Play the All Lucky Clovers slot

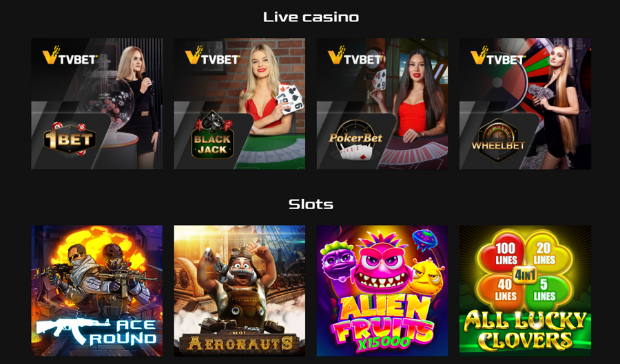[525, 291]
